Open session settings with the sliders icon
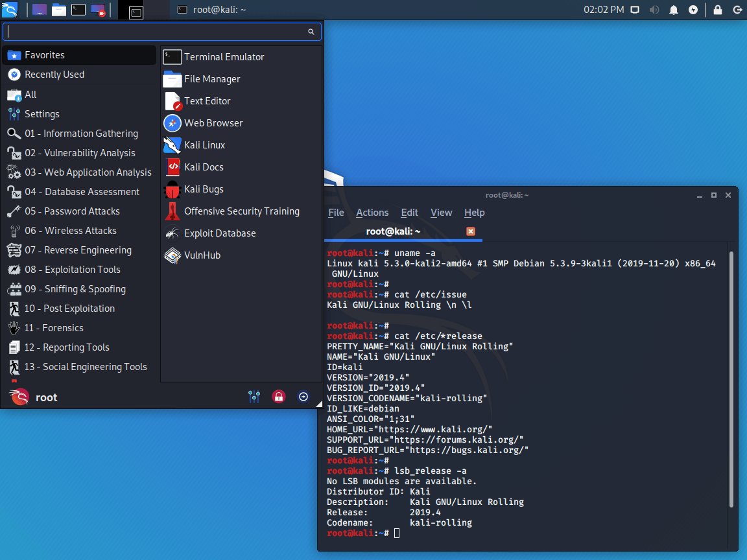Screen dimensions: 747x560 (x=254, y=396)
